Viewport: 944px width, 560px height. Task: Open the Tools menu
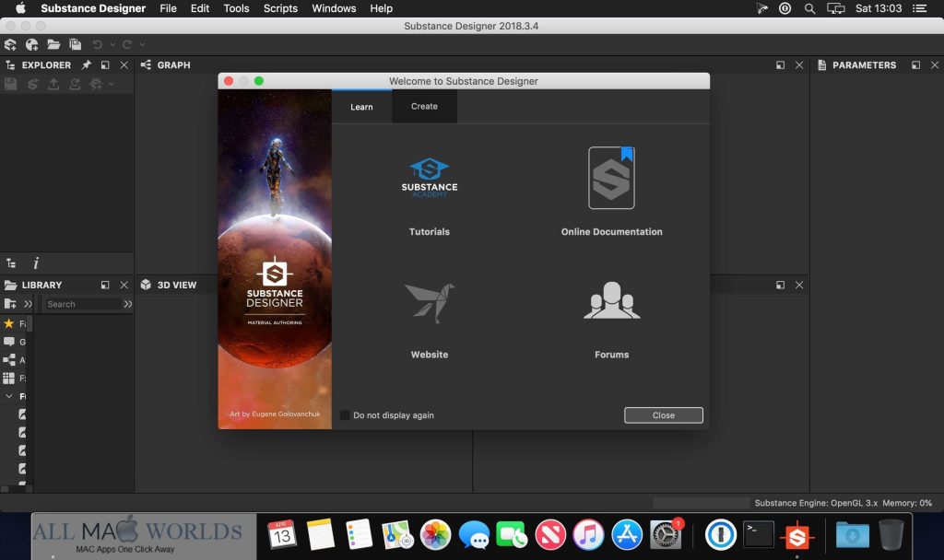pyautogui.click(x=236, y=8)
